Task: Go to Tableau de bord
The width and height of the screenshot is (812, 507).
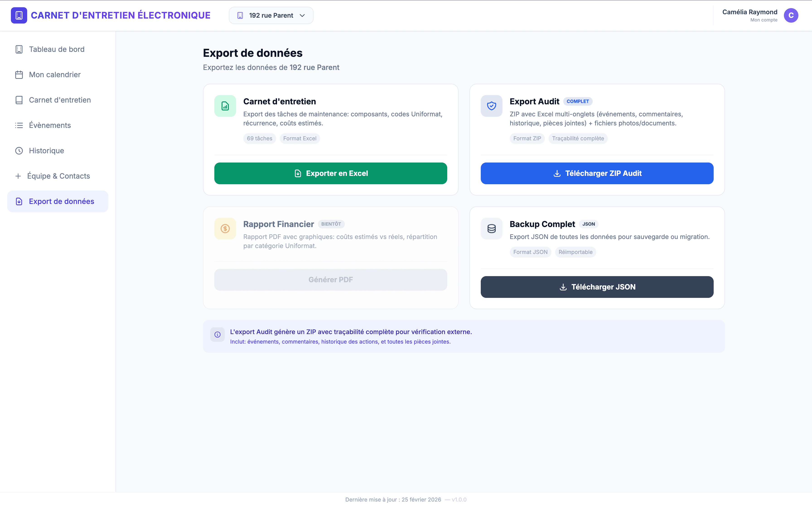Action: click(x=56, y=49)
